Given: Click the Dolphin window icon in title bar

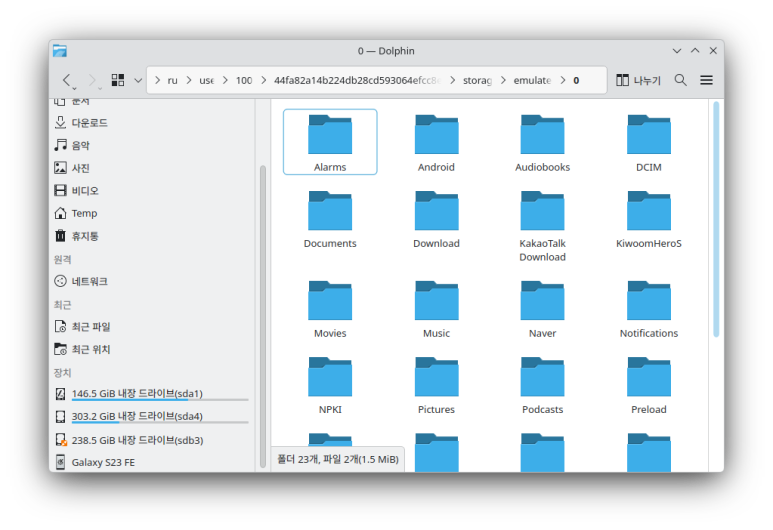Looking at the screenshot, I should tap(60, 50).
